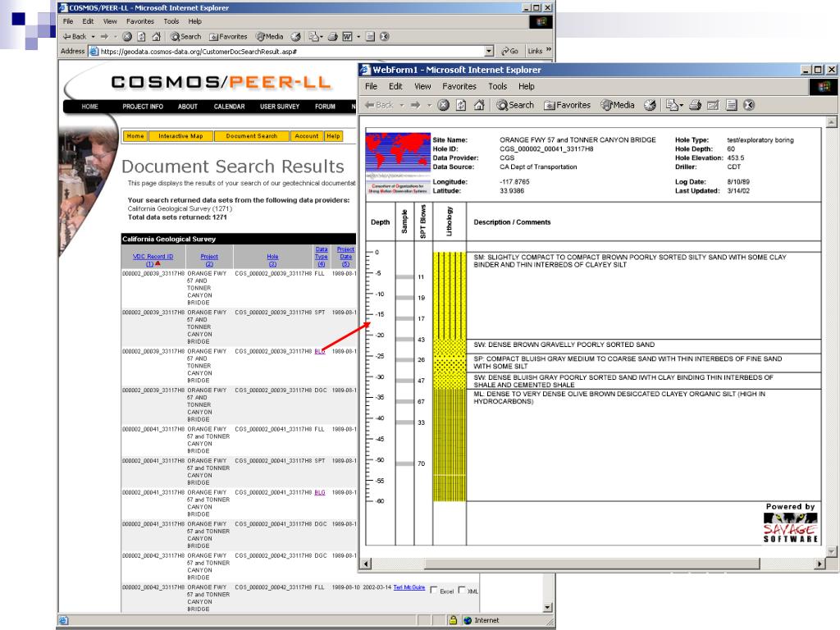Image resolution: width=840 pixels, height=630 pixels.
Task: Click Search in COSMOS/PEER-LL window toolbar
Action: [186, 36]
